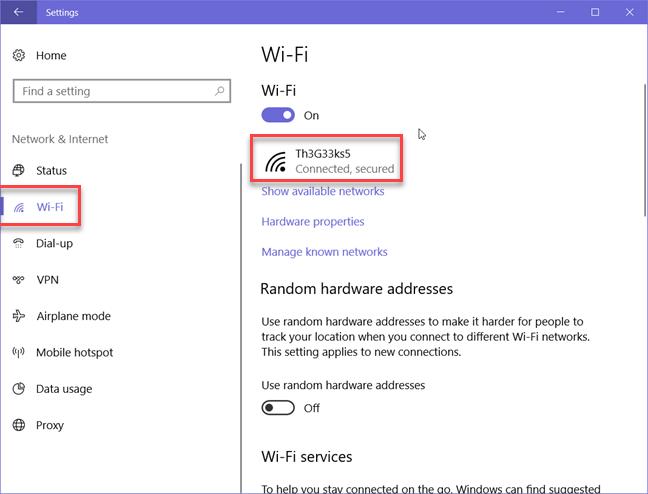Click the Home gear icon
Viewport: 648px width, 494px height.
[19, 55]
